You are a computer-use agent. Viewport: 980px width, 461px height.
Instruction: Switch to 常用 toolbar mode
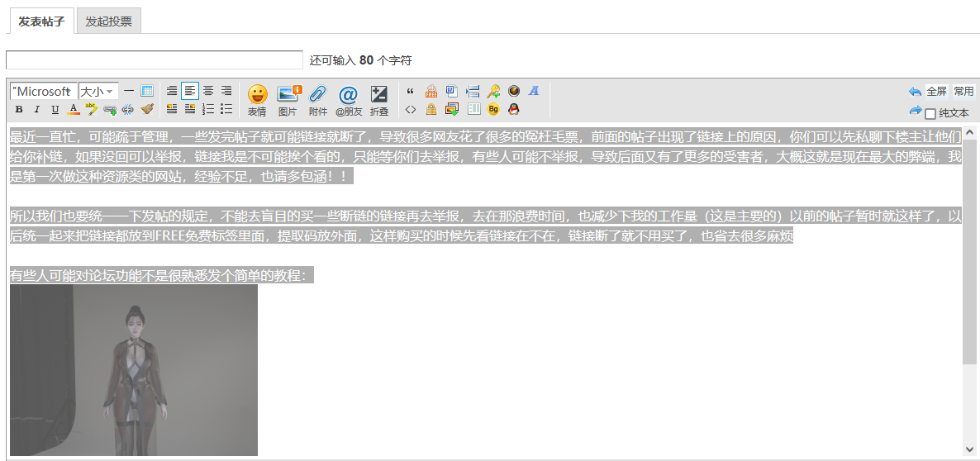963,92
